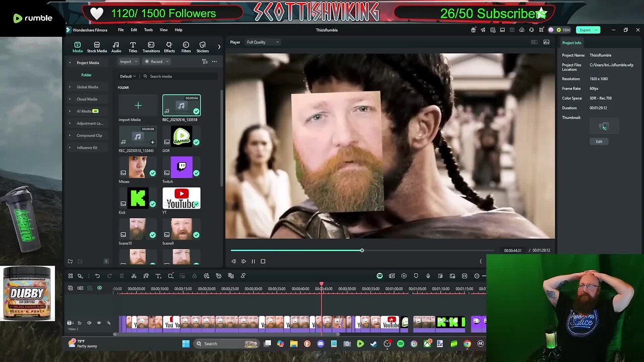Open the Stock Media tab
The width and height of the screenshot is (644, 362).
[x=97, y=47]
